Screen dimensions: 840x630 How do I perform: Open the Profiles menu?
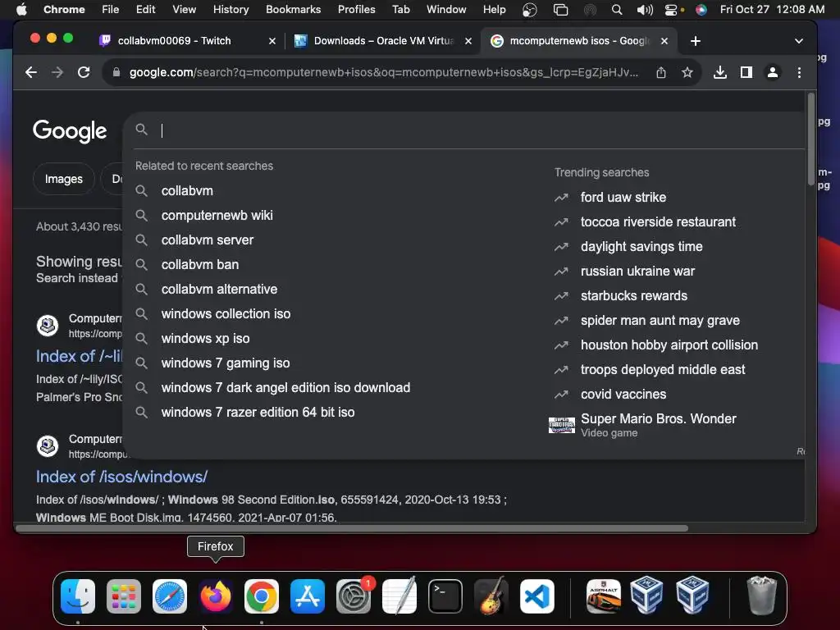point(356,10)
